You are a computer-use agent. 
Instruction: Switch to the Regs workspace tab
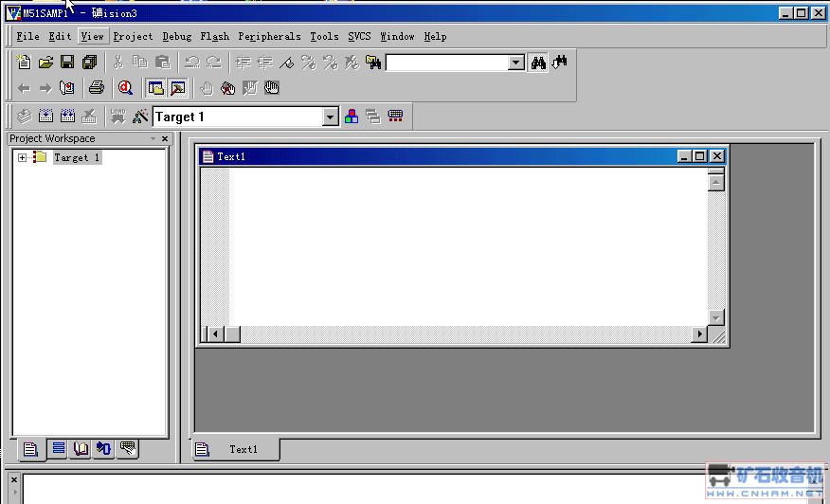[58, 449]
